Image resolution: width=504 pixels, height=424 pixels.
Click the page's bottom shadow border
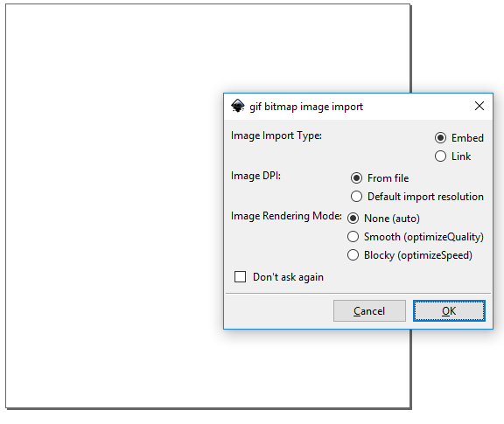click(209, 409)
